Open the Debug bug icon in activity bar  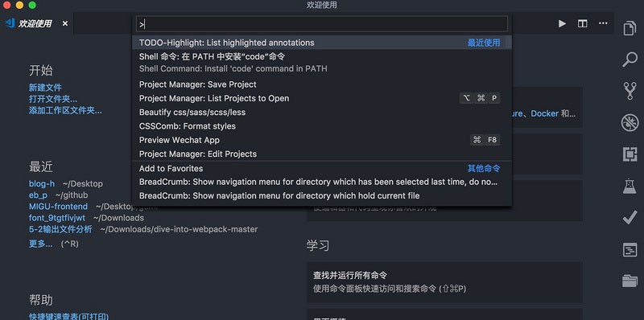click(x=630, y=123)
